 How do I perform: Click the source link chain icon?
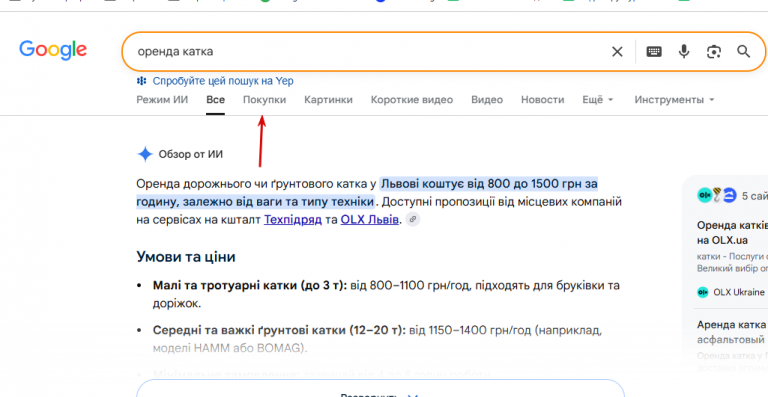click(x=413, y=219)
